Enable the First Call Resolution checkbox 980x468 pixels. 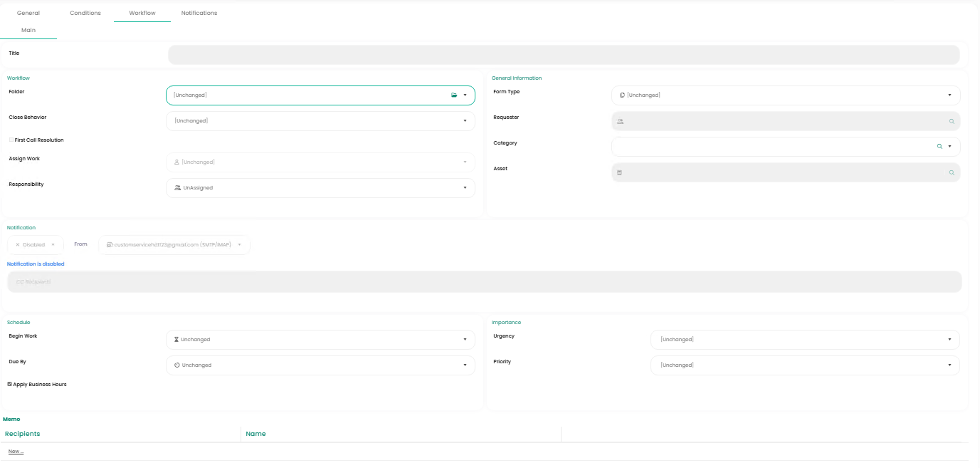coord(11,140)
